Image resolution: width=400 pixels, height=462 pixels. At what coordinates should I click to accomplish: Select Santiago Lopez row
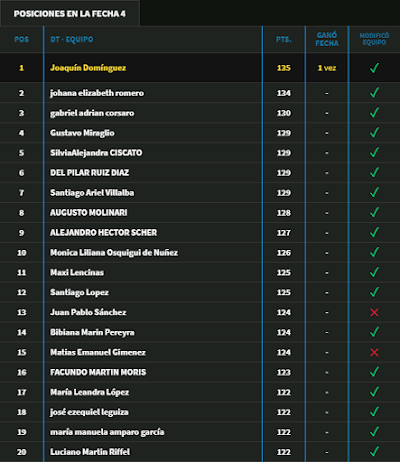200,292
